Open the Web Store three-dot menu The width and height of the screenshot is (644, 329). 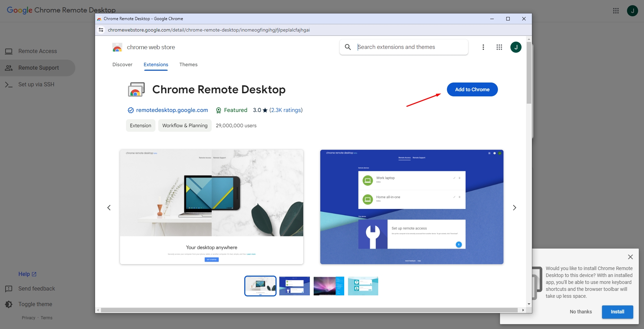pos(483,47)
